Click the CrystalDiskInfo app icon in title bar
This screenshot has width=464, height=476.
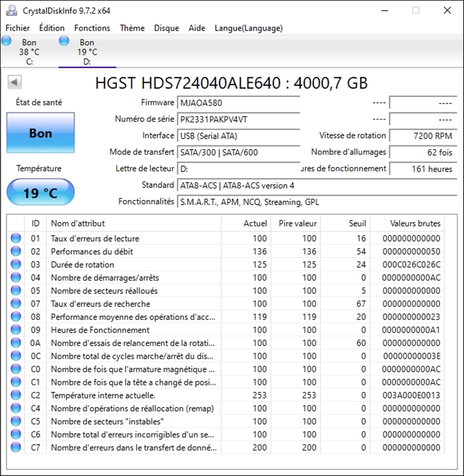[12, 11]
